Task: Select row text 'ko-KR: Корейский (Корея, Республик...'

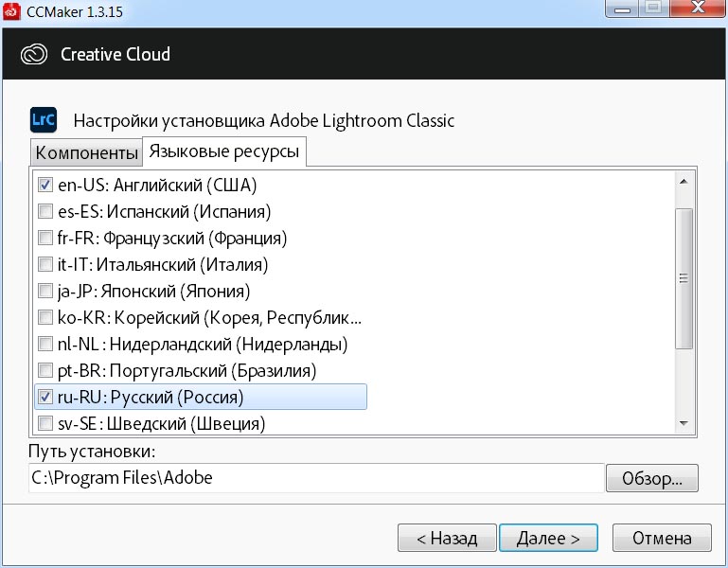Action: tap(209, 318)
